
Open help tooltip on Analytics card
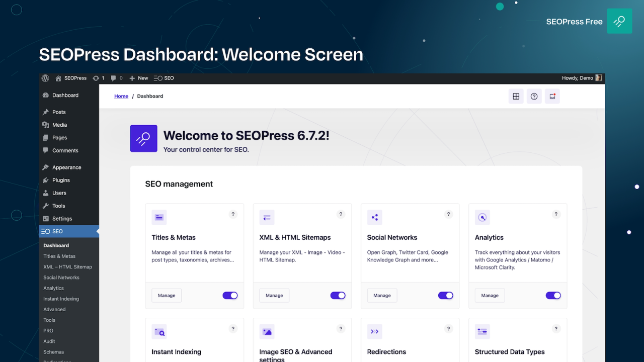pos(556,214)
